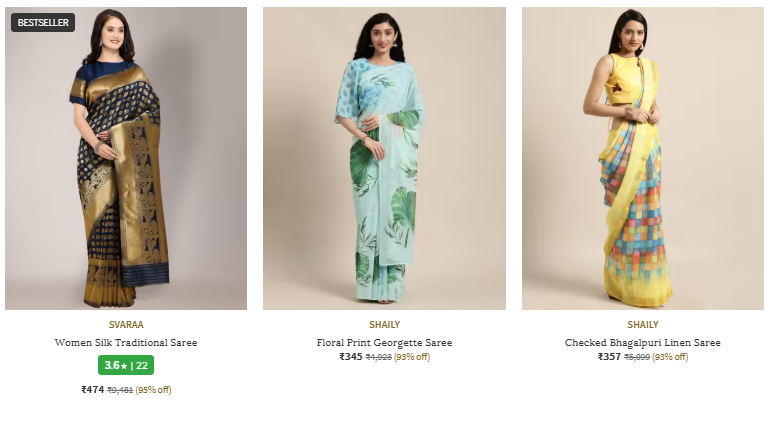The width and height of the screenshot is (772, 430).
Task: Open the navy gold silk saree image
Action: pos(126,158)
